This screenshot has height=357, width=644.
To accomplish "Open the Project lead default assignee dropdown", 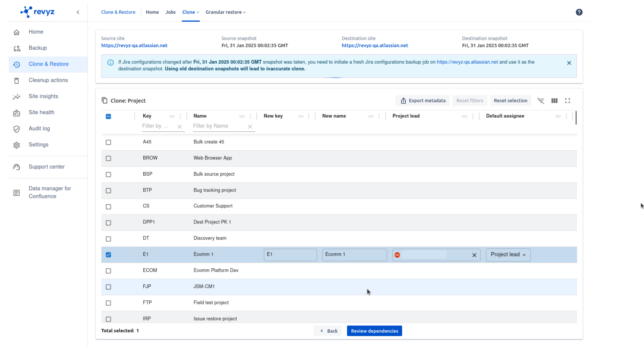I will click(x=508, y=255).
